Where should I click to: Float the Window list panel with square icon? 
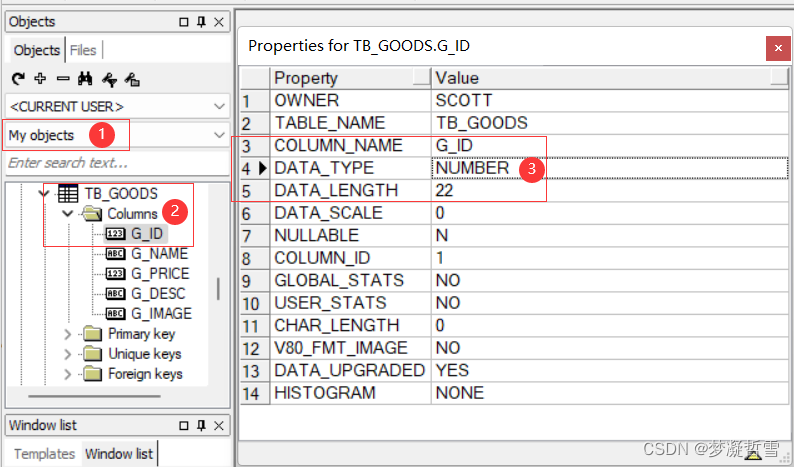tap(184, 425)
